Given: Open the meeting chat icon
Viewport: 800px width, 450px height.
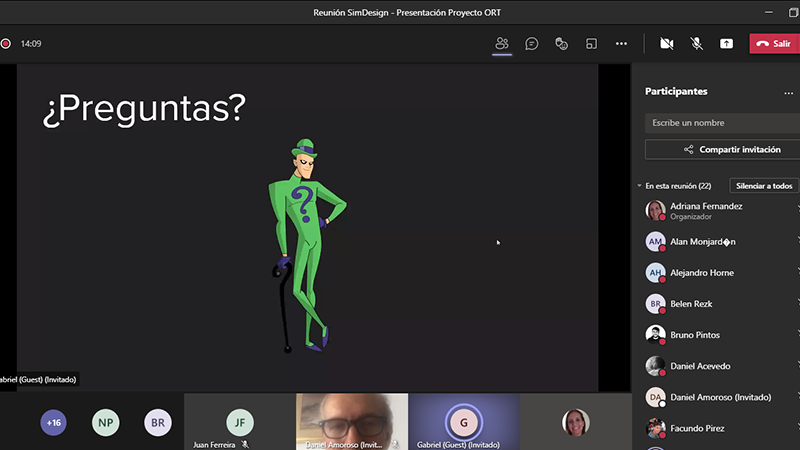Looking at the screenshot, I should pos(532,44).
